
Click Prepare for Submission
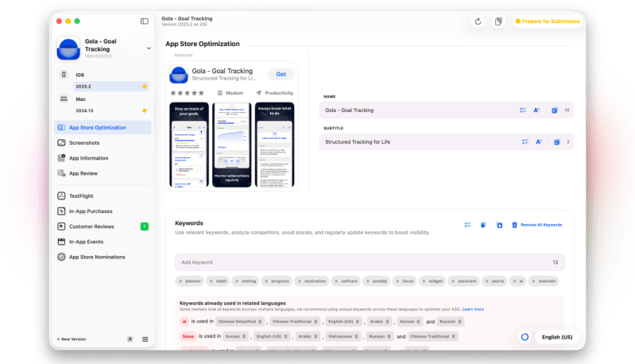pyautogui.click(x=547, y=21)
